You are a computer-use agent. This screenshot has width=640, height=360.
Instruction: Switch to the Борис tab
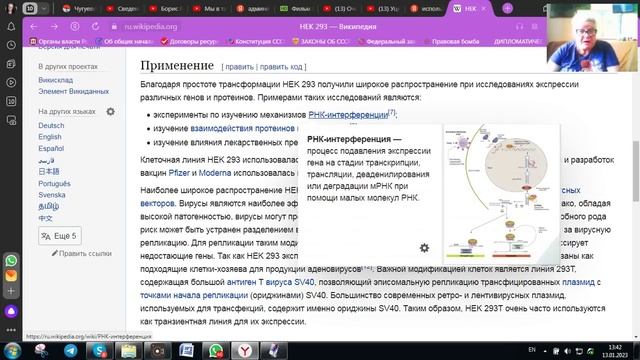coord(165,8)
